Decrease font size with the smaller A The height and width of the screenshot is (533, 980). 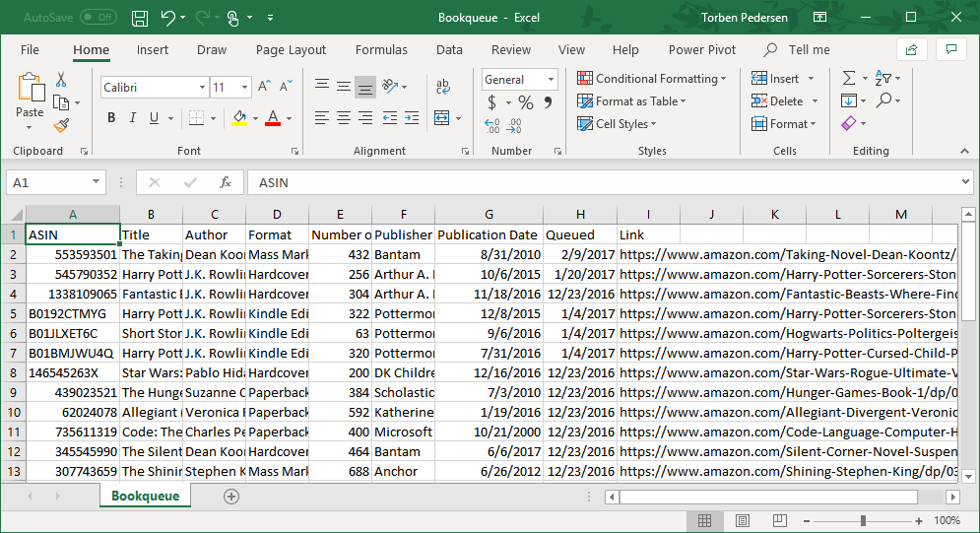pyautogui.click(x=286, y=87)
